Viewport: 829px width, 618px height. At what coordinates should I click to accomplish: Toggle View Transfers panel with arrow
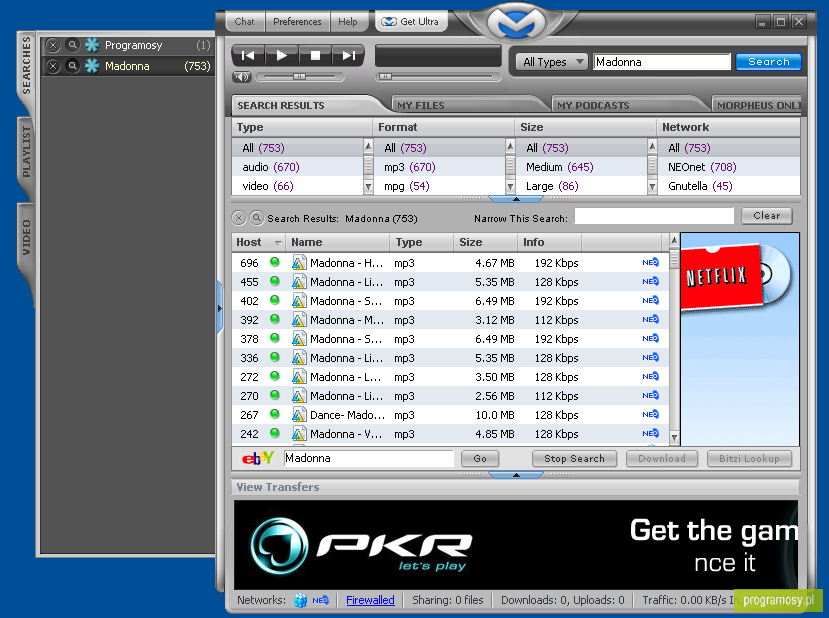516,475
